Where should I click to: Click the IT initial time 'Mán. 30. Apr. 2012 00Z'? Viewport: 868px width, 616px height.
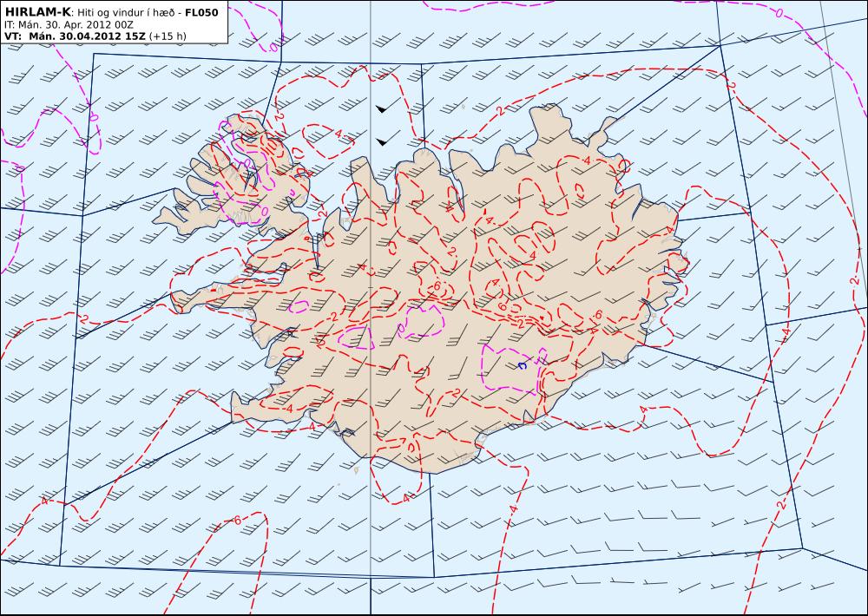pyautogui.click(x=76, y=25)
